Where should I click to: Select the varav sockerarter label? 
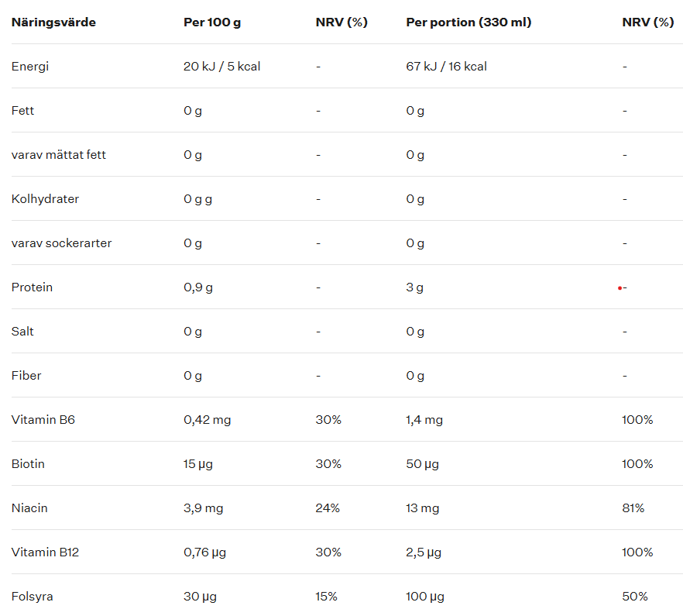tap(61, 243)
